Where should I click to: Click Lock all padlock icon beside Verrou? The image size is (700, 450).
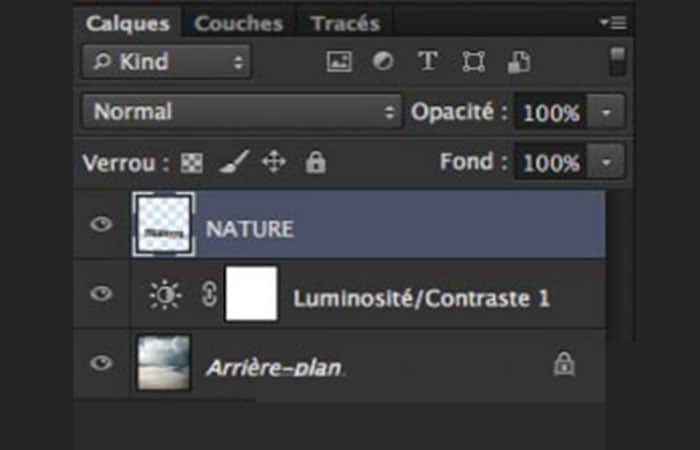[x=316, y=162]
